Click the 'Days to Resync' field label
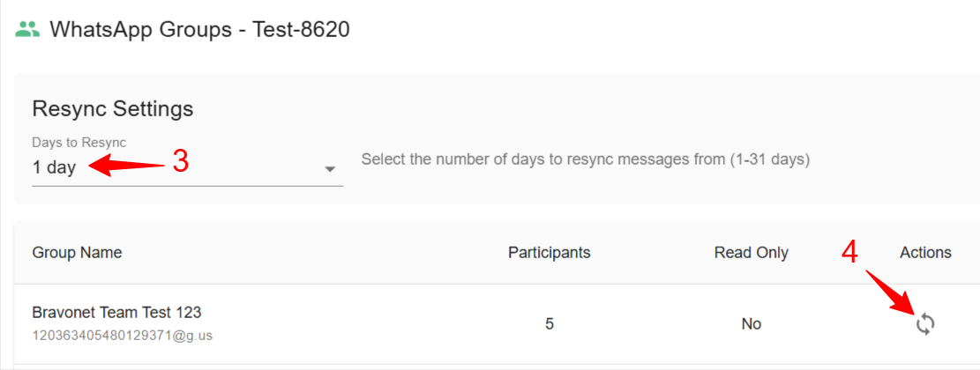Image resolution: width=980 pixels, height=370 pixels. [79, 143]
